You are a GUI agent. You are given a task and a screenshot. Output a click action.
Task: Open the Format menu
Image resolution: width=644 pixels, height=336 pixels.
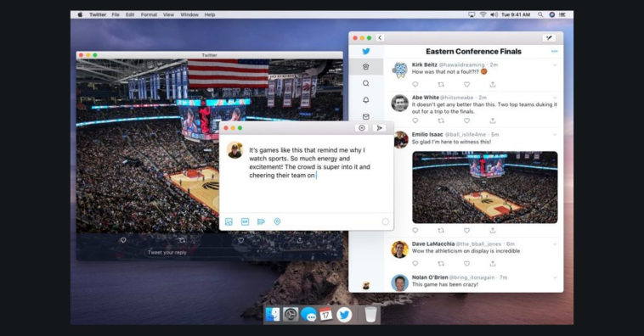pos(149,14)
